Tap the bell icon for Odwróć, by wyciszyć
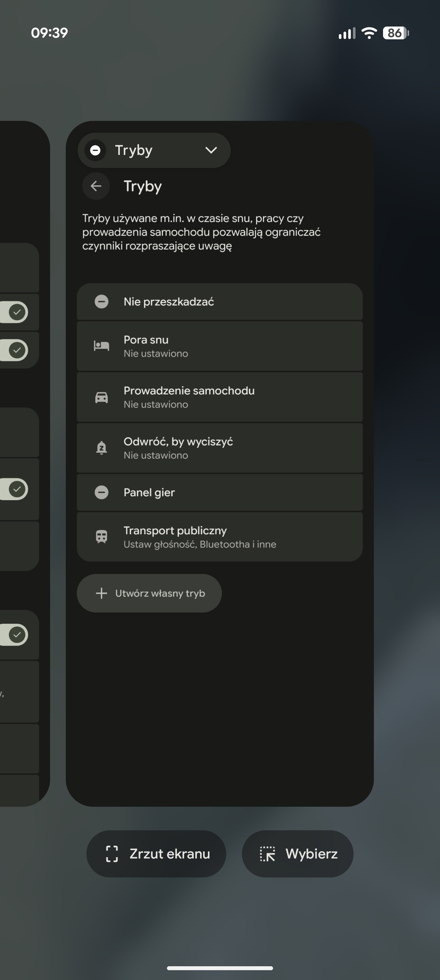The width and height of the screenshot is (440, 980). click(101, 448)
